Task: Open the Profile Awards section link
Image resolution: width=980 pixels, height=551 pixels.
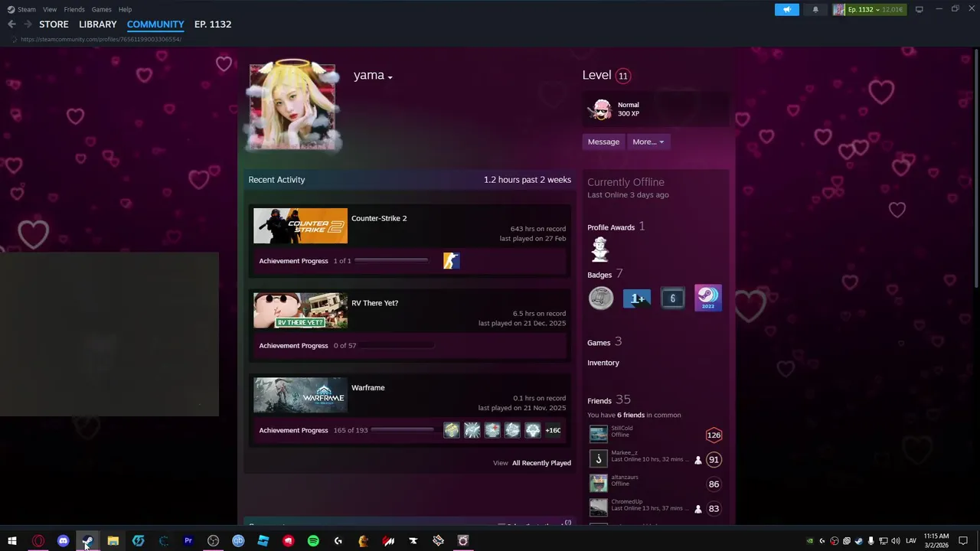Action: pos(611,227)
